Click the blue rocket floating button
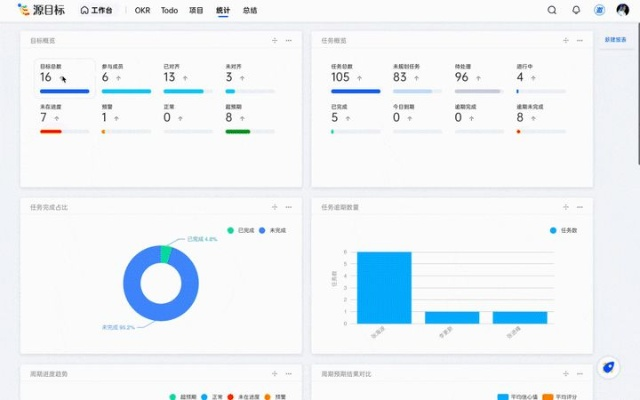This screenshot has height=400, width=640. pos(607,368)
